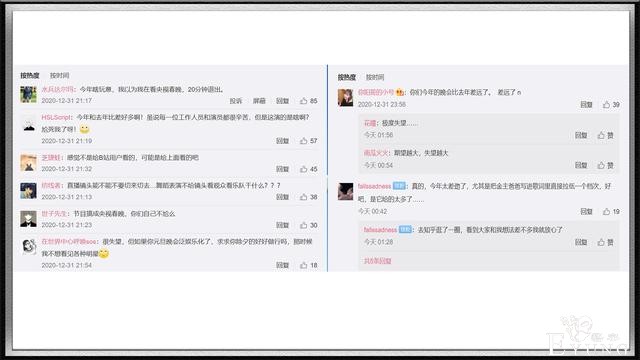This screenshot has height=360, width=640.
Task: Open avatar beside the 21:54 comment
Action: tap(29, 247)
